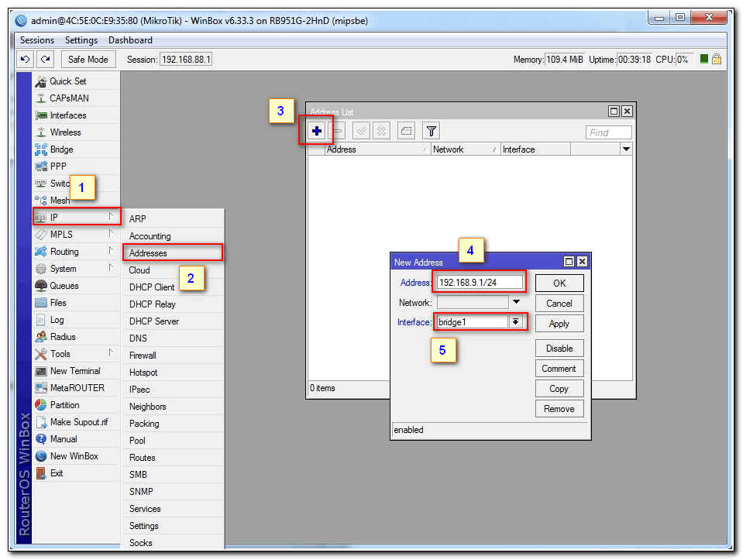Open the Sessions menu
This screenshot has height=560, width=743.
[x=37, y=40]
